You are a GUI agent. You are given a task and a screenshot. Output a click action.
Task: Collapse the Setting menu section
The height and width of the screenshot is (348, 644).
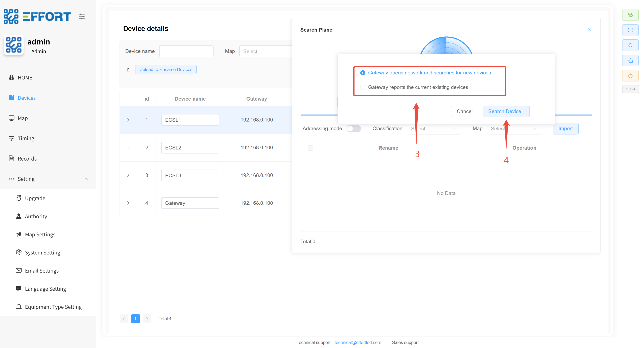86,179
